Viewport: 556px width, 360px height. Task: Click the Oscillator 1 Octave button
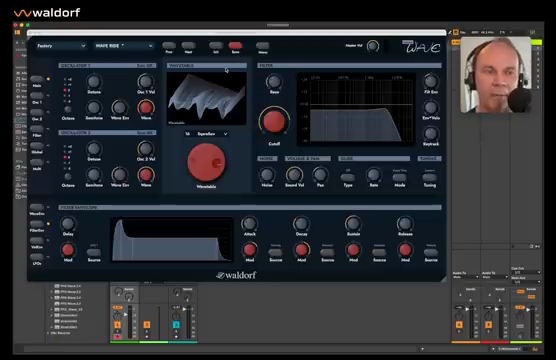pyautogui.click(x=68, y=109)
